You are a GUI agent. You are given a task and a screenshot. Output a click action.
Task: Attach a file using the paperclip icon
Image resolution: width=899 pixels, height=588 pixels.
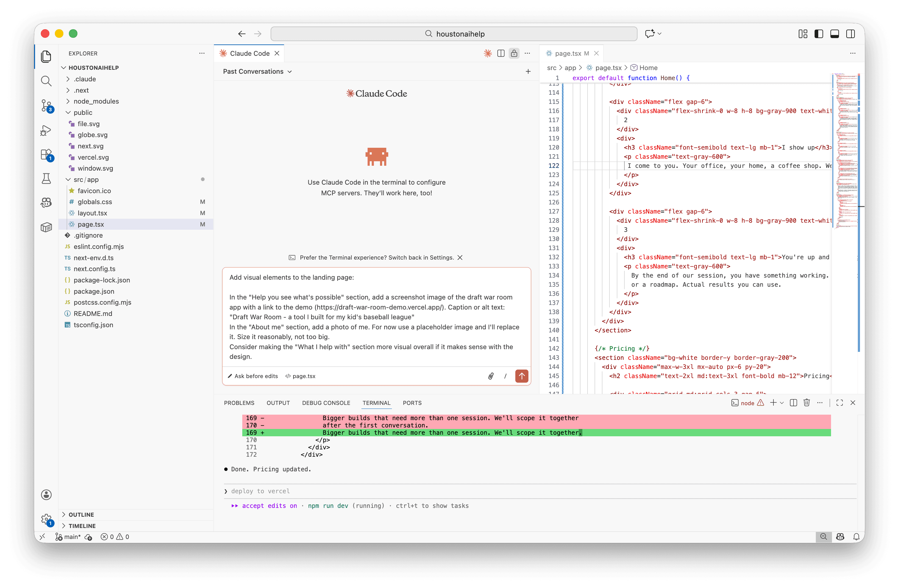pos(491,376)
